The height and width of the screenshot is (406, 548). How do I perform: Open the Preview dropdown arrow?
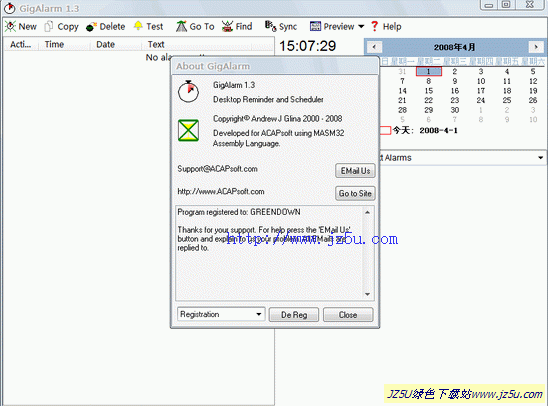pos(361,27)
